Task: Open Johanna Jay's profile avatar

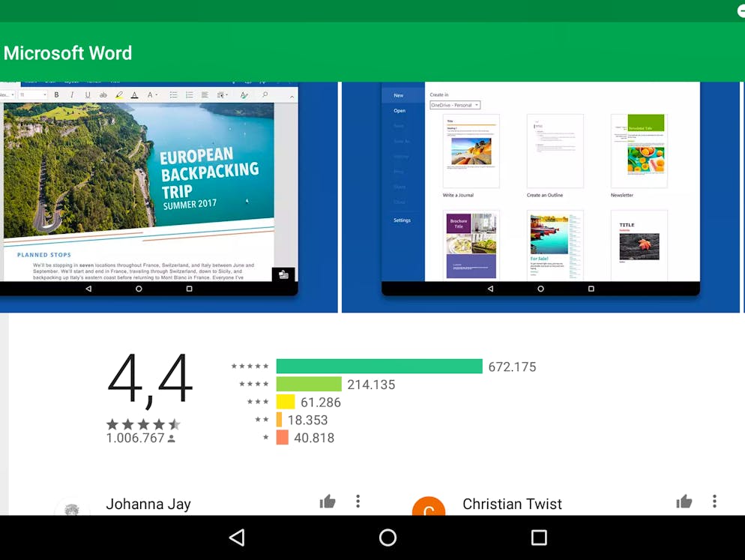Action: pyautogui.click(x=72, y=508)
